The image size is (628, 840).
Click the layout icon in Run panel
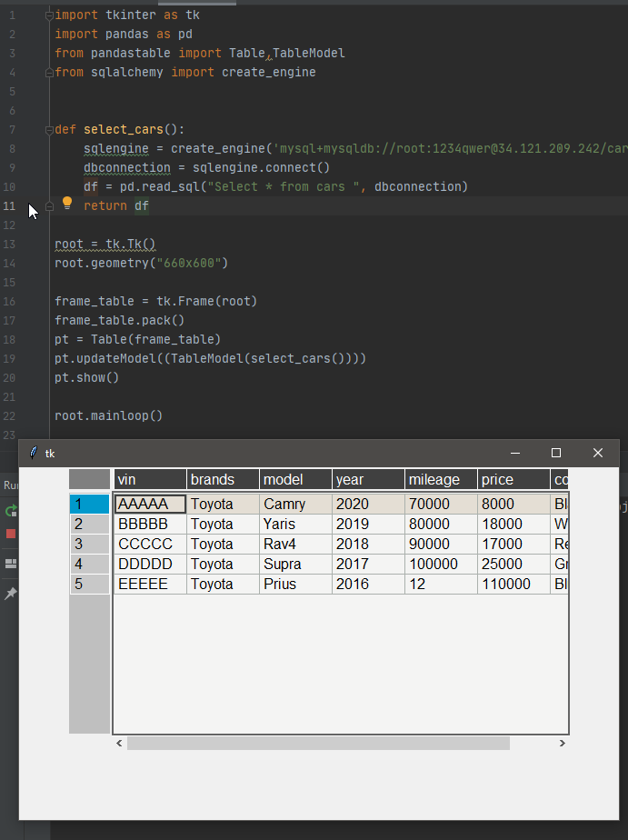[11, 564]
